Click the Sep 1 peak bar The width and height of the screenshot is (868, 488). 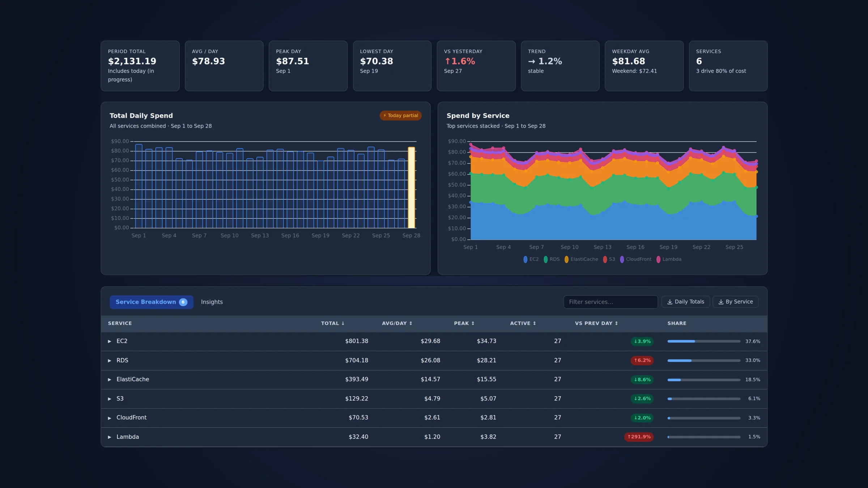point(139,186)
